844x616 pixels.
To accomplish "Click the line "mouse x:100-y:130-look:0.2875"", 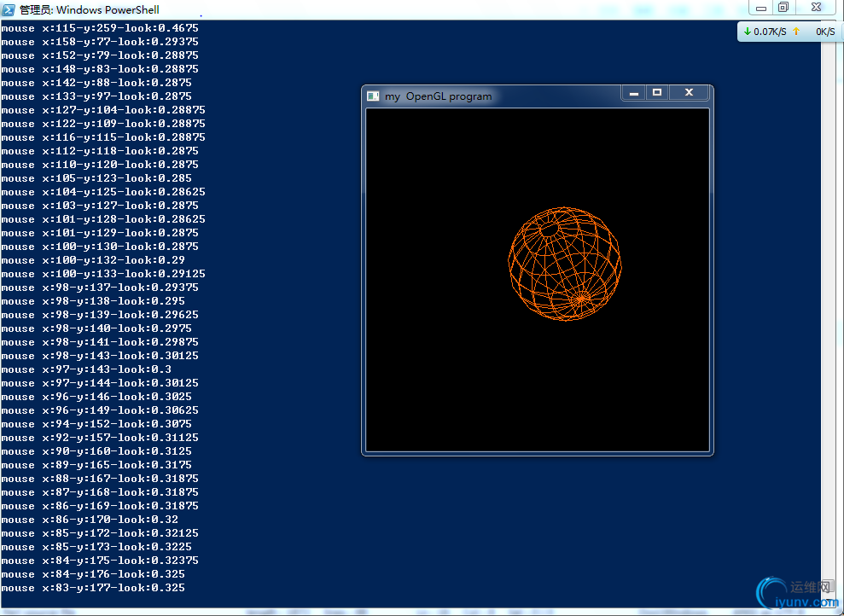I will tap(100, 247).
